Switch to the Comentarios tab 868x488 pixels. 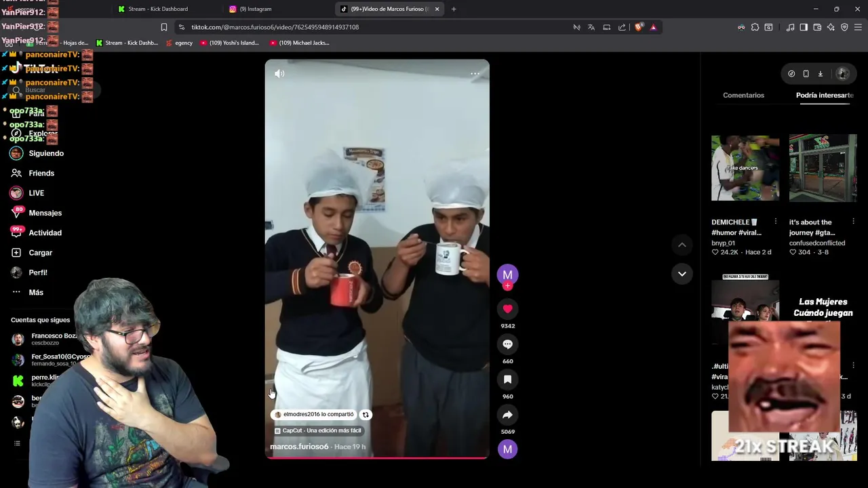[743, 95]
